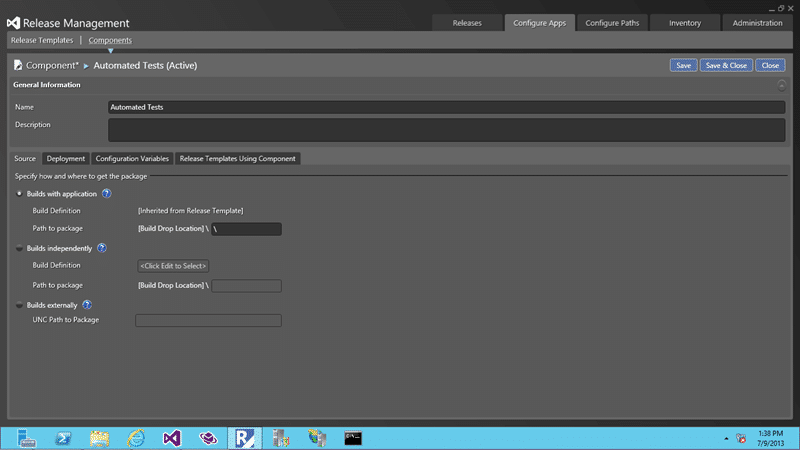Switch to Configure Apps tab
This screenshot has height=450, width=800.
539,23
